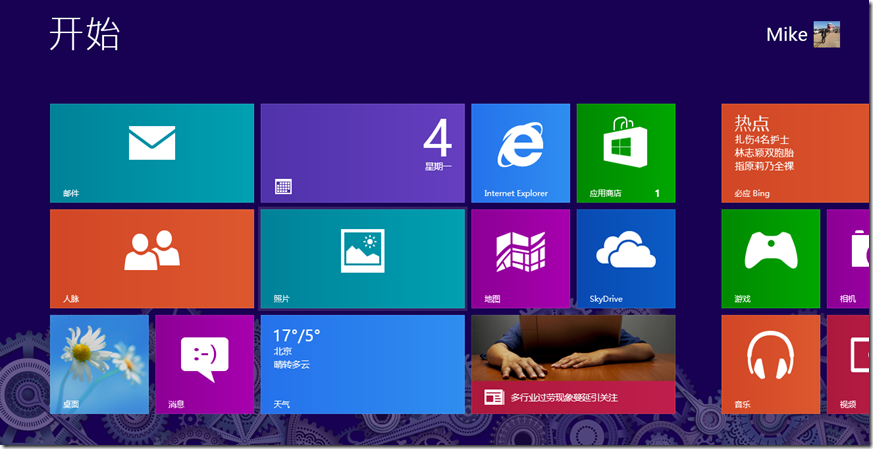Open the Games tile (游戏)

coord(771,258)
